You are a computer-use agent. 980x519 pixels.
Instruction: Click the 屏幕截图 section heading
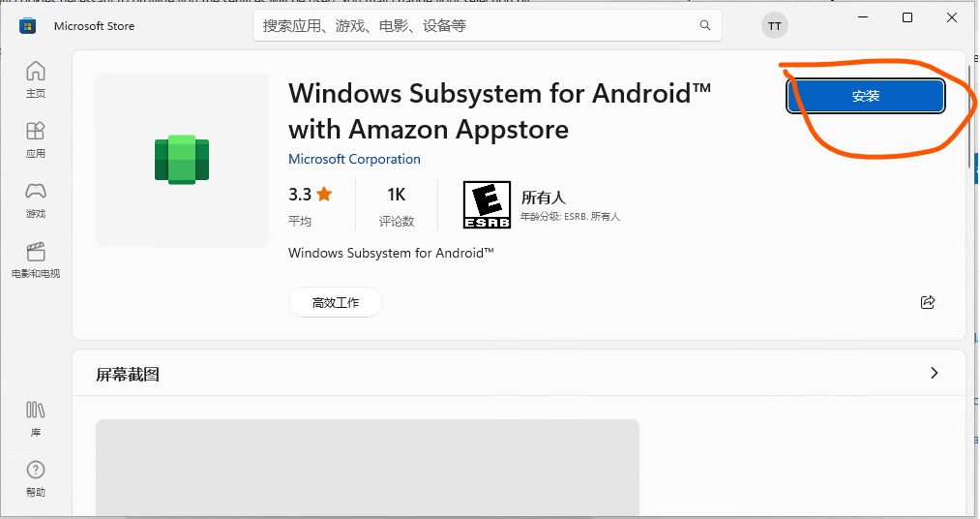pos(128,374)
